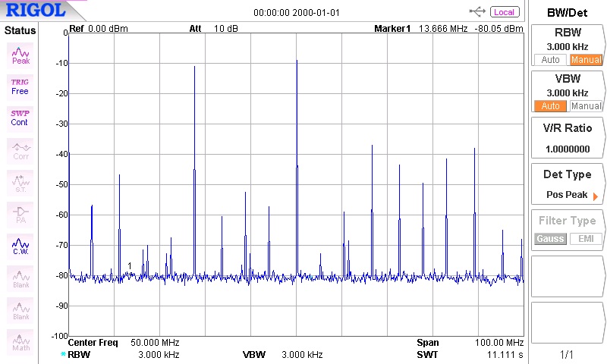This screenshot has width=607, height=364.
Task: Open the Filter Type Gauss/EMI selector
Action: (568, 231)
